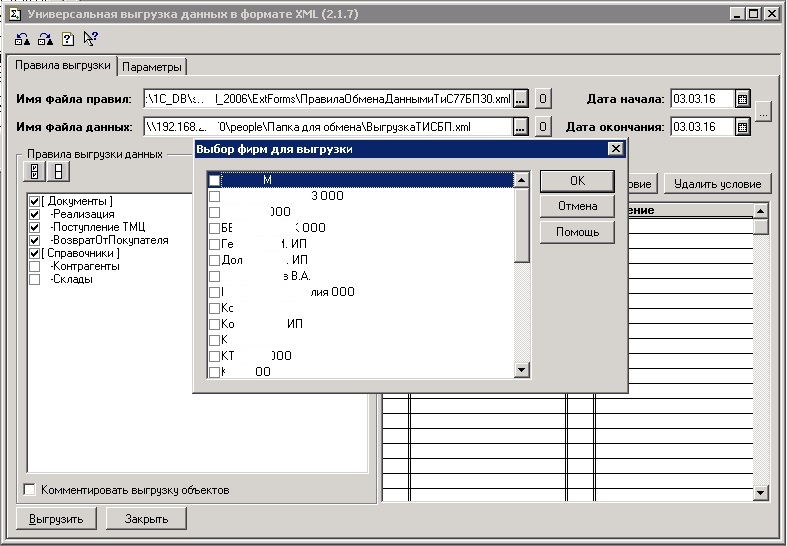Click the Удалить условие button
787x546 pixels.
coord(717,184)
